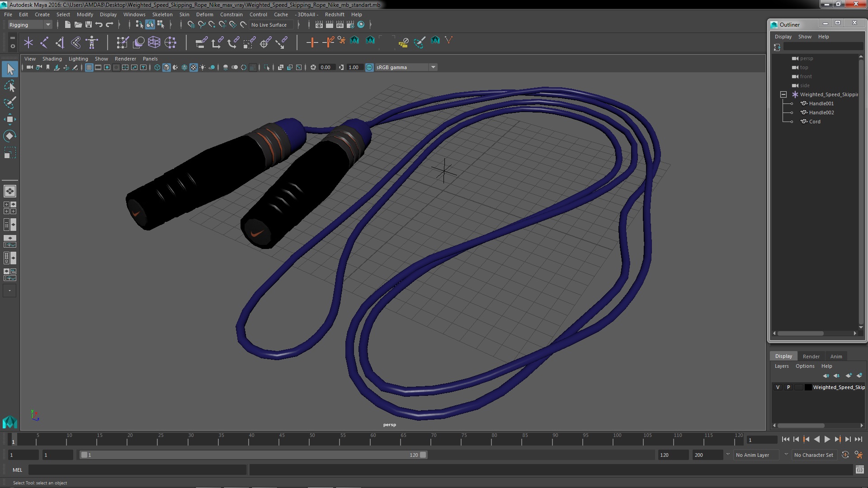Click the Snap to Grids magnet icon
The image size is (868, 488).
pyautogui.click(x=191, y=25)
